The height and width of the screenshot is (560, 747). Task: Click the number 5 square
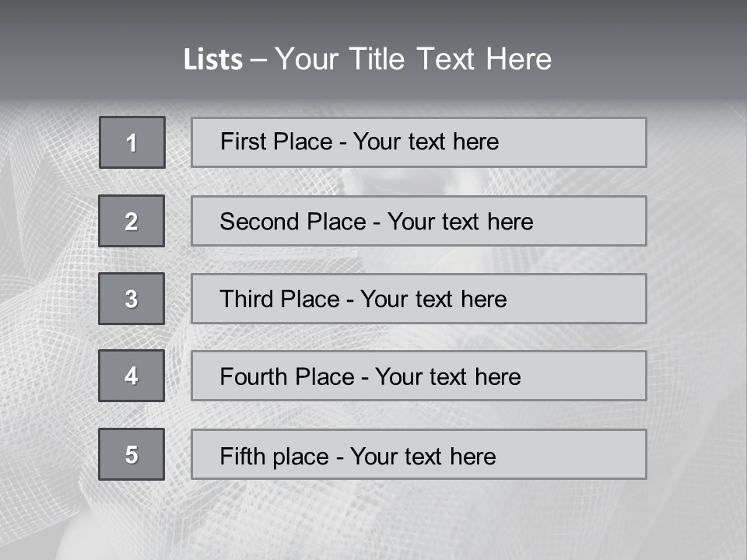click(132, 454)
